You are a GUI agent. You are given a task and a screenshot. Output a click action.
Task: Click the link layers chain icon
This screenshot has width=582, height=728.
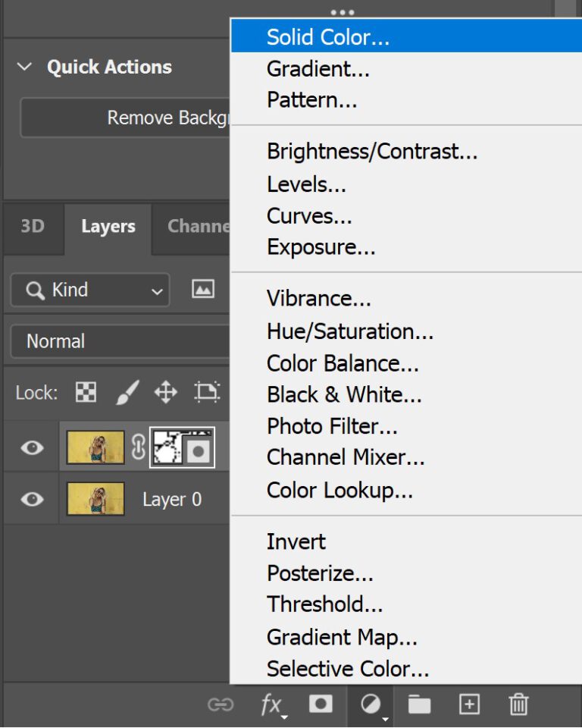click(x=221, y=705)
